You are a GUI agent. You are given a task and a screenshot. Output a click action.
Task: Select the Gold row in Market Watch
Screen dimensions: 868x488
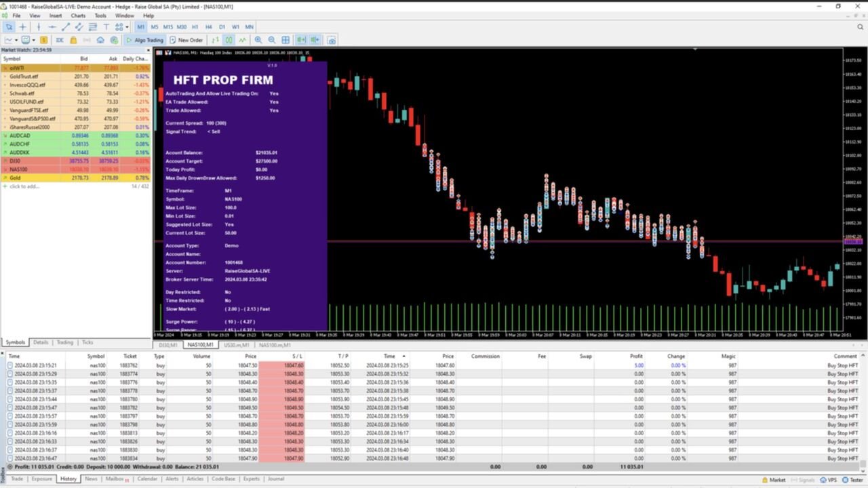coord(75,178)
